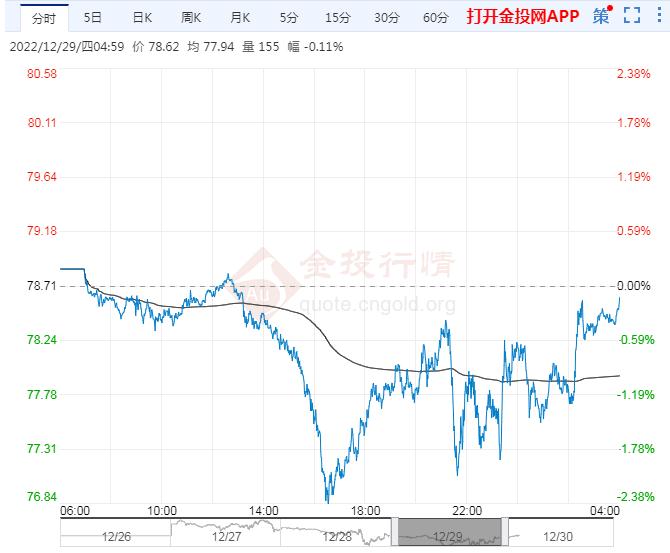The width and height of the screenshot is (670, 553).
Task: Select the 5分 five-minute interval
Action: point(289,17)
